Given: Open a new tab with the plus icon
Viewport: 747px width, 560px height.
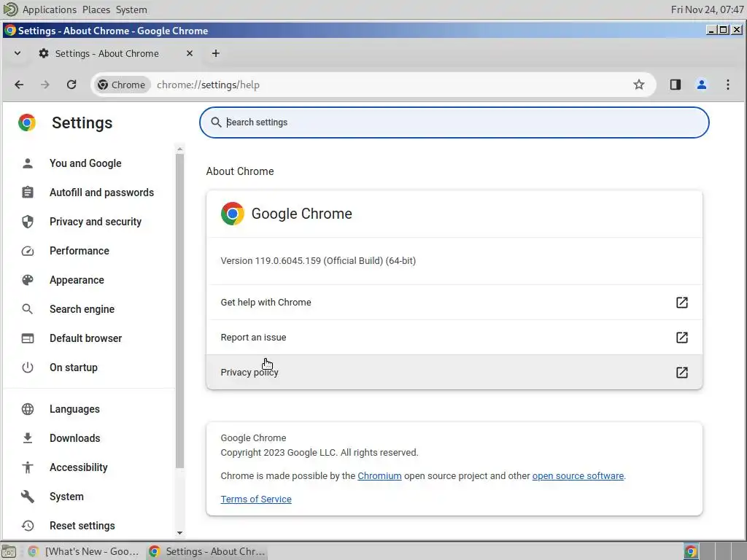Looking at the screenshot, I should [216, 53].
